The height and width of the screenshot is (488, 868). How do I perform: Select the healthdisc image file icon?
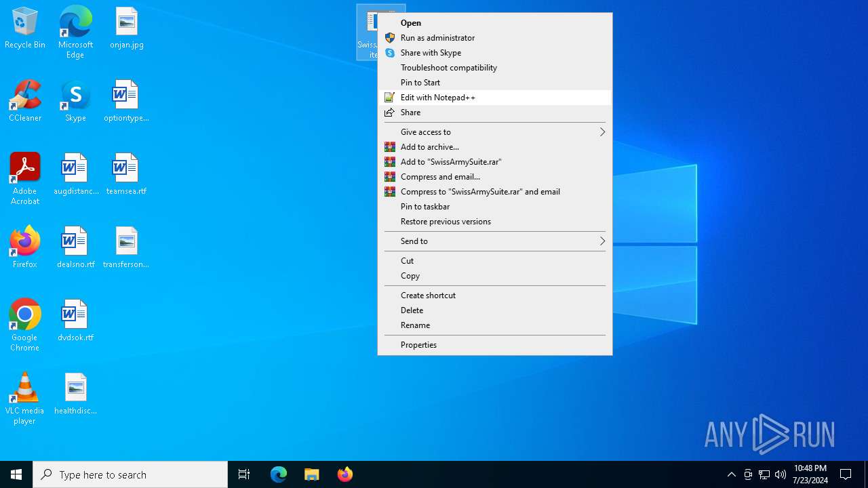[x=75, y=394]
